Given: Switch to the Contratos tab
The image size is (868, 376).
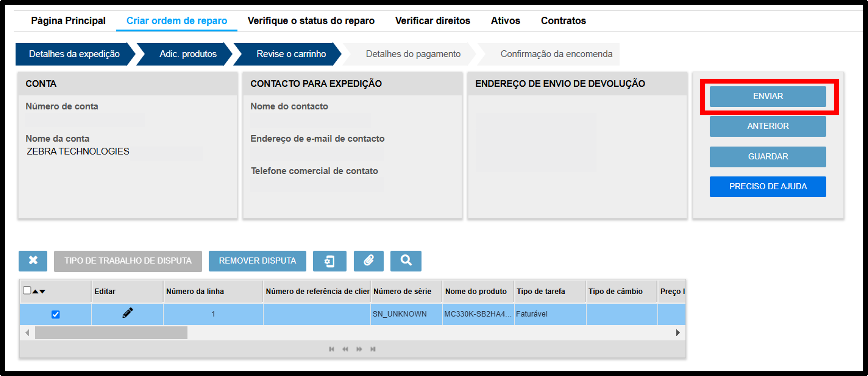Looking at the screenshot, I should coord(563,21).
